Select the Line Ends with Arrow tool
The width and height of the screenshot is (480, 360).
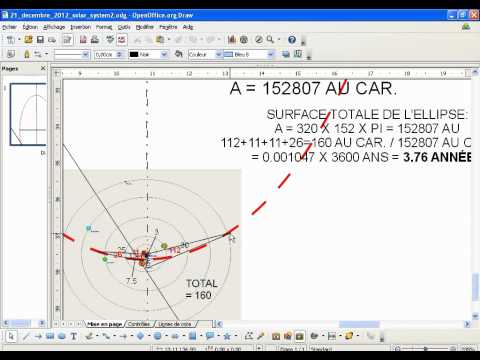[38, 336]
